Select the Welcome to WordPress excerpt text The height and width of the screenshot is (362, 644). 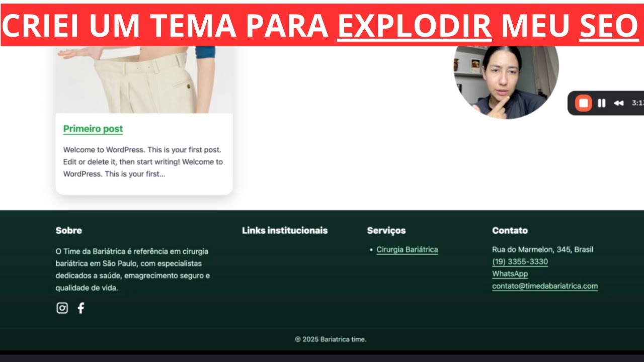click(x=143, y=162)
